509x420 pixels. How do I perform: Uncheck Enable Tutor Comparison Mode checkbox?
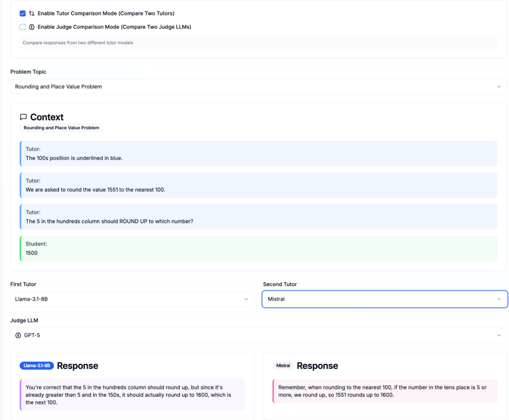[x=23, y=13]
